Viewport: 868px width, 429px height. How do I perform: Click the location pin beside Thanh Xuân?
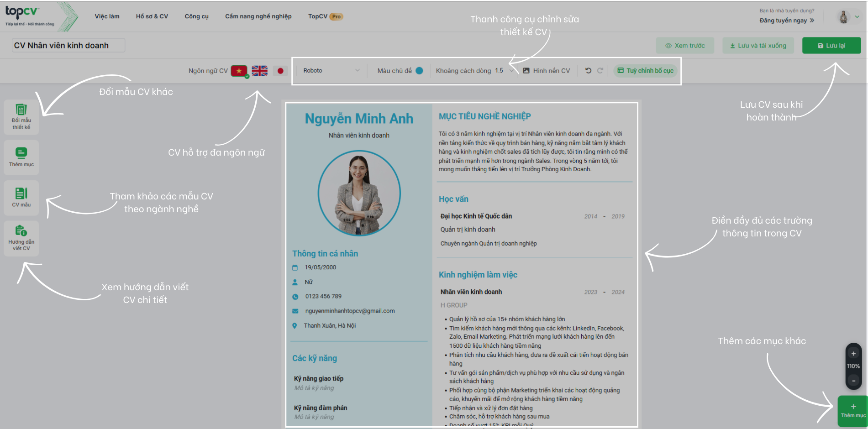tap(295, 326)
